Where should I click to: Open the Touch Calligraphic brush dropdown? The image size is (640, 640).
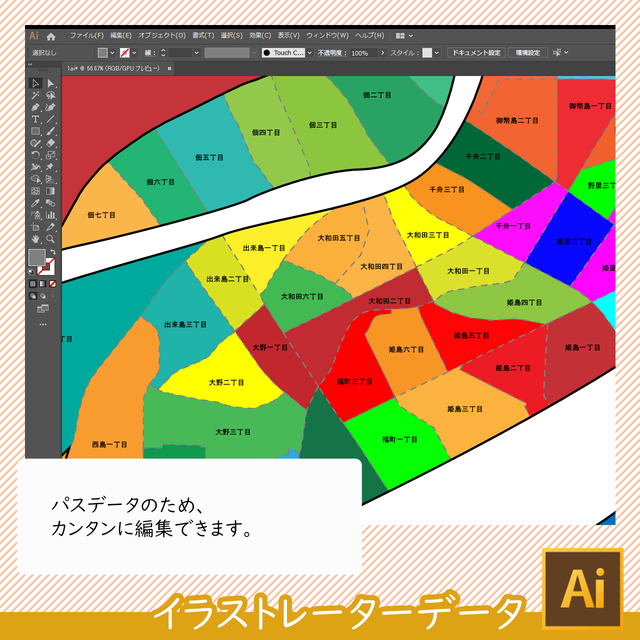(310, 53)
